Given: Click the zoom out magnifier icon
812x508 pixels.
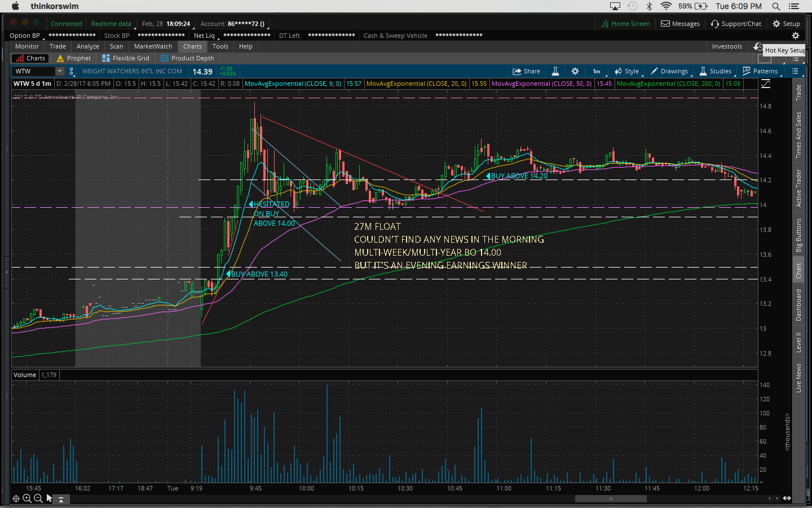Looking at the screenshot, I should point(38,498).
